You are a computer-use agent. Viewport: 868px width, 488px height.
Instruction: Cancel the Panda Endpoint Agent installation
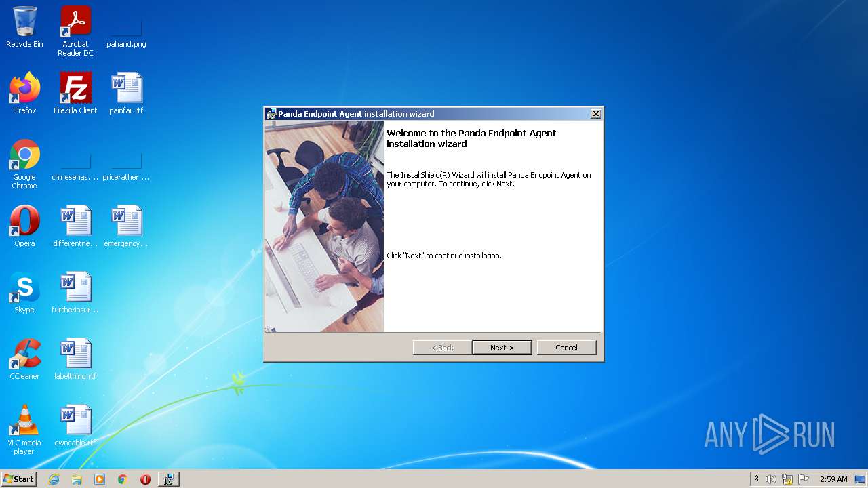[566, 348]
